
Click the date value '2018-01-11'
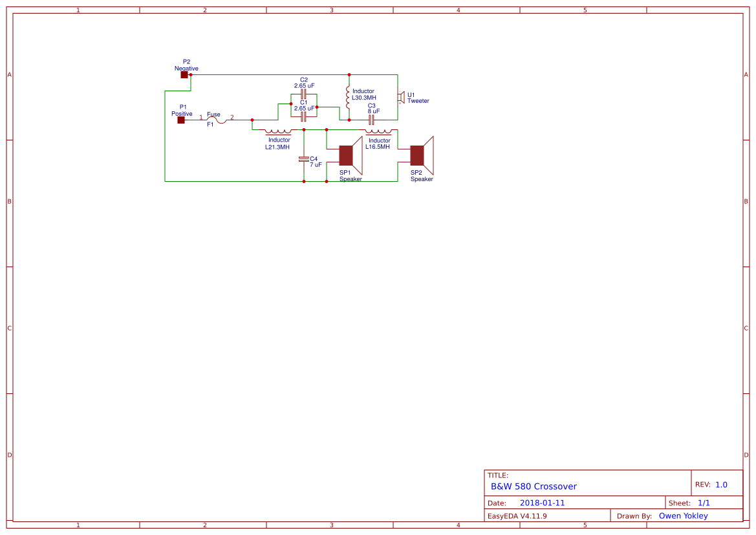(542, 503)
